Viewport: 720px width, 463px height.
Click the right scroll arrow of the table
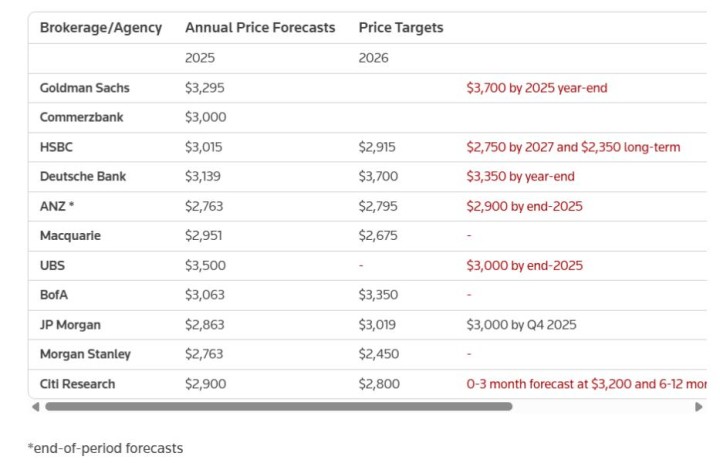point(698,407)
